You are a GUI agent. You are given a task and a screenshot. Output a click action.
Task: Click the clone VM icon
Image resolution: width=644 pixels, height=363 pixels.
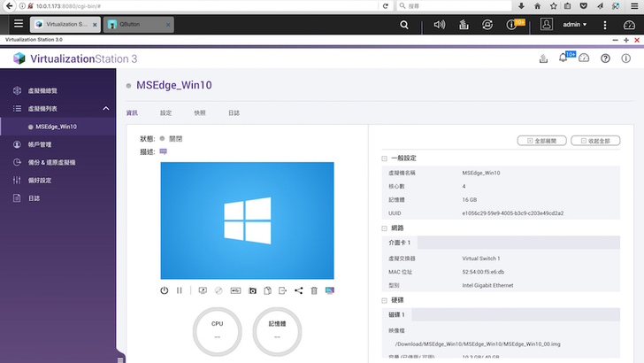pyautogui.click(x=267, y=290)
